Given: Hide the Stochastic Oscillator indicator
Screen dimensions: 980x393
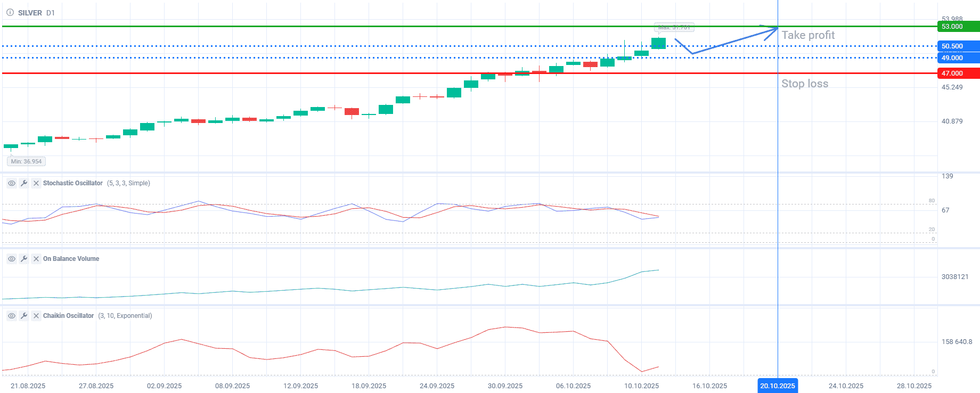Looking at the screenshot, I should tap(11, 183).
